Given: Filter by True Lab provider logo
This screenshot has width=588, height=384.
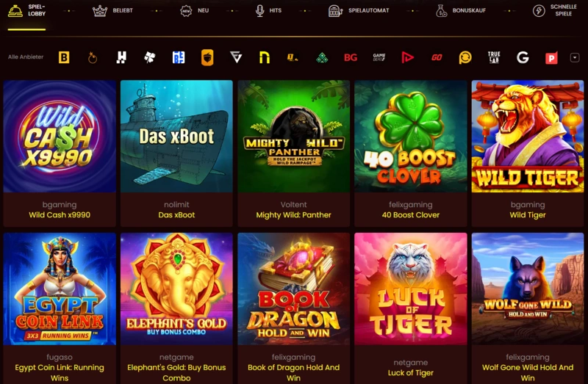Looking at the screenshot, I should coord(494,57).
